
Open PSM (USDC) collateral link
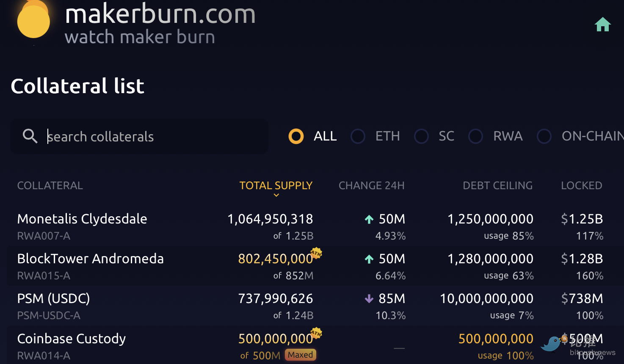point(53,298)
